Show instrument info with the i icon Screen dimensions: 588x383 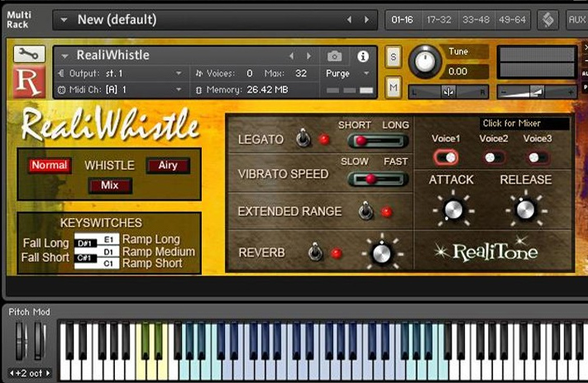click(x=362, y=56)
